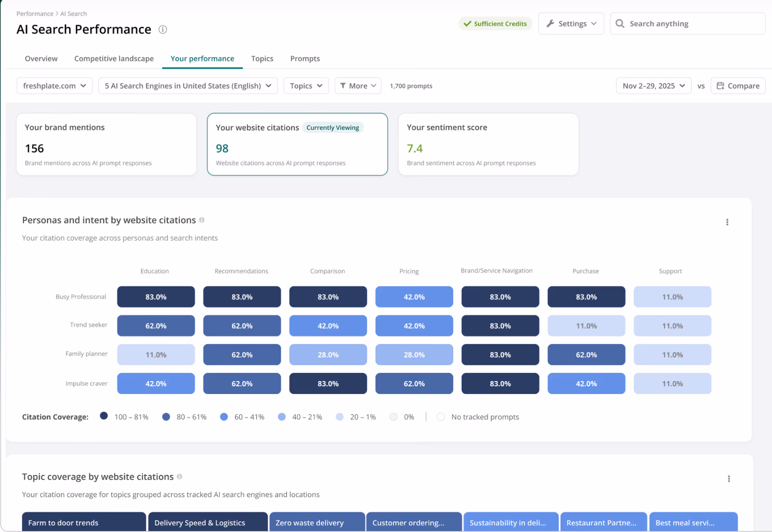Click Family planner Education 11.0% cell

156,355
